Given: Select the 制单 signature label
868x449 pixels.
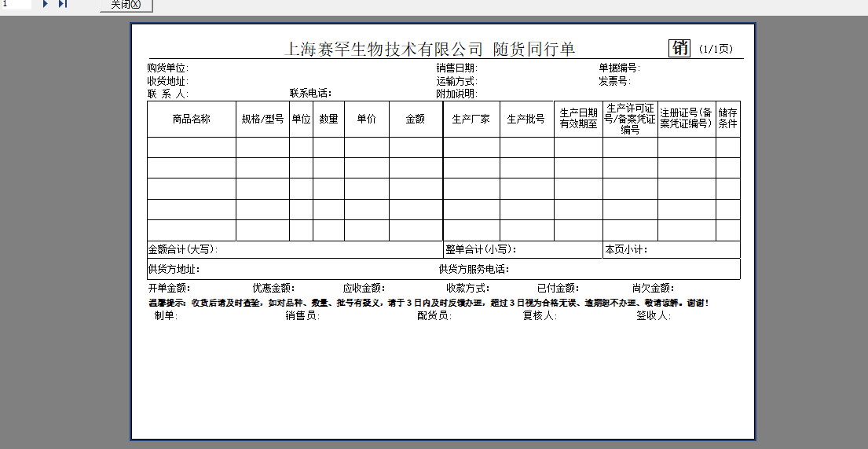Looking at the screenshot, I should [166, 316].
